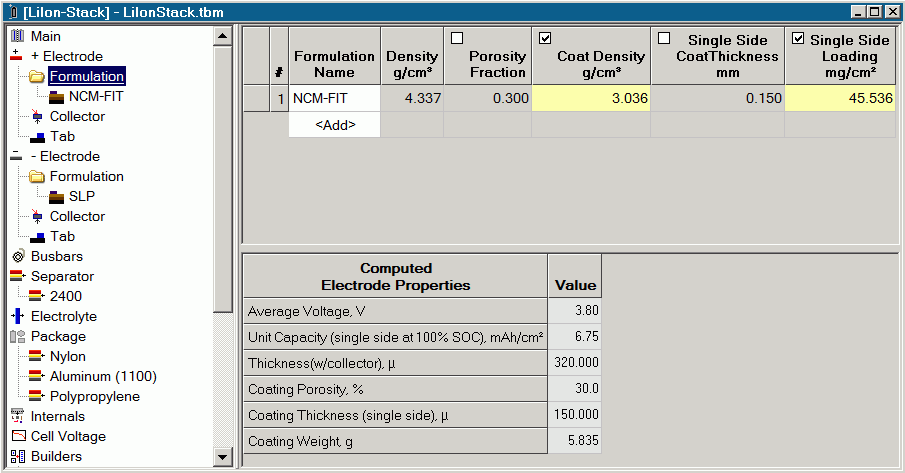Collapse the + Electrode tree node
The image size is (905, 473).
coord(17,56)
